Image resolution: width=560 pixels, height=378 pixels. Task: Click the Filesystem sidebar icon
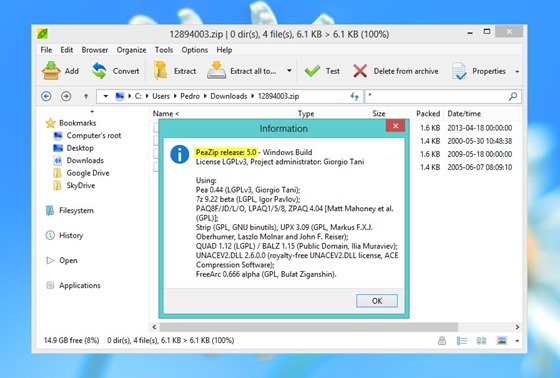[x=50, y=210]
